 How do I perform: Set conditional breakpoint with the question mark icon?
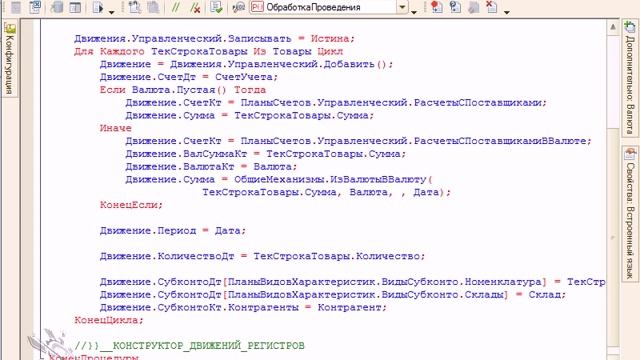pos(455,7)
